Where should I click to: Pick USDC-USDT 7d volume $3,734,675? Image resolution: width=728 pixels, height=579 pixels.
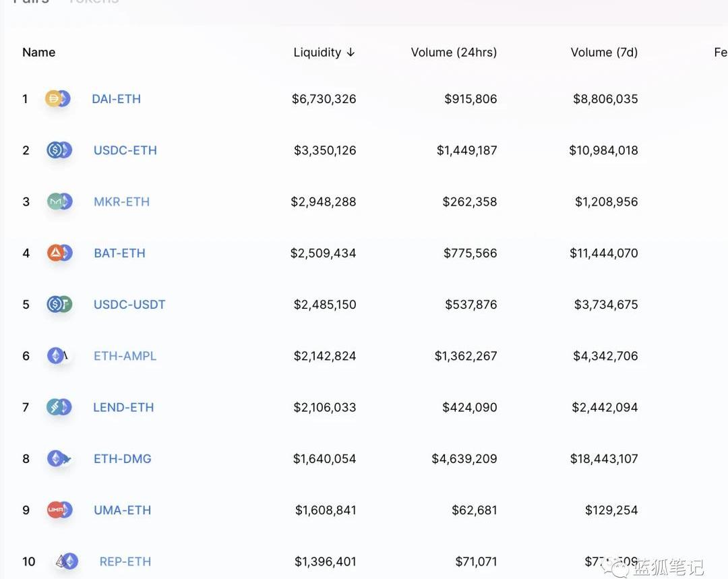tap(606, 305)
